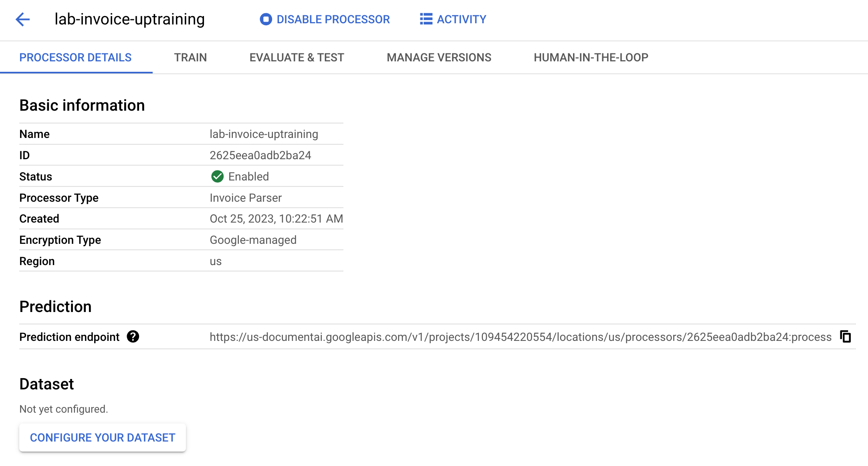Image resolution: width=868 pixels, height=466 pixels.
Task: Click the processor ID 2625eea0adb2ba24
Action: (260, 155)
